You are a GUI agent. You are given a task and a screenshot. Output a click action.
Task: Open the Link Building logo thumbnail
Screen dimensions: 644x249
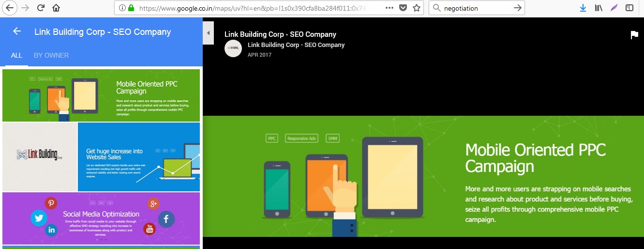[40, 157]
